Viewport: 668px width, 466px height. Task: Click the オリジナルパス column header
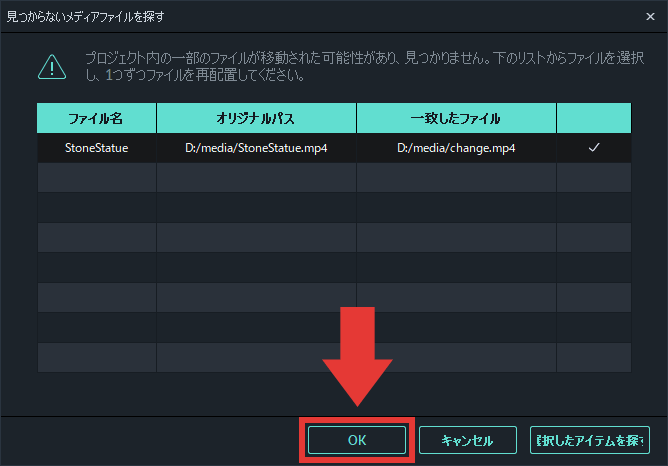tap(256, 118)
